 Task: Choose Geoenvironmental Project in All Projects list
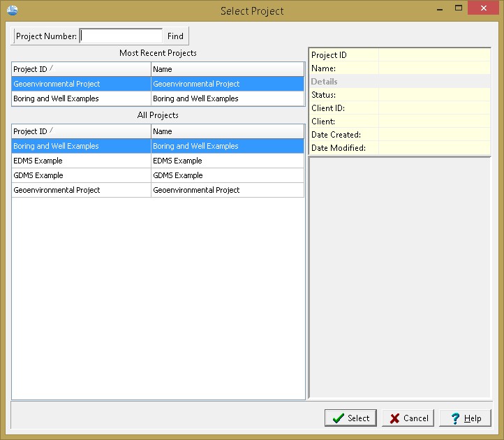click(81, 190)
